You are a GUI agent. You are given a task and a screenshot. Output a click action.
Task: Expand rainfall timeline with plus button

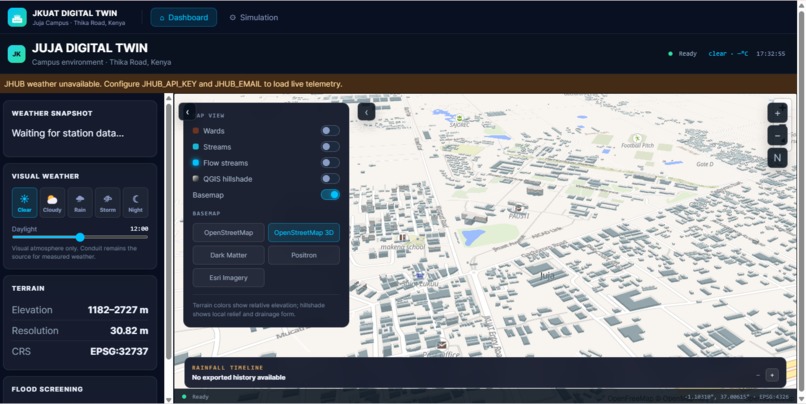[x=772, y=375]
